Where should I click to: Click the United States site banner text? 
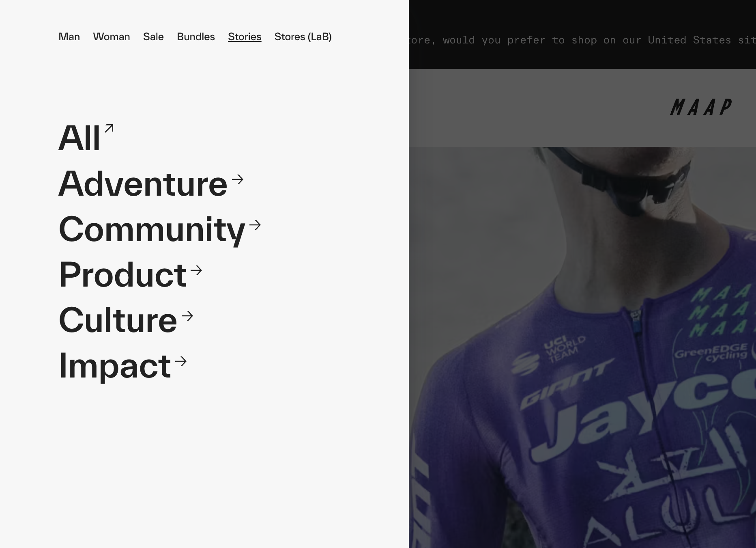(582, 40)
